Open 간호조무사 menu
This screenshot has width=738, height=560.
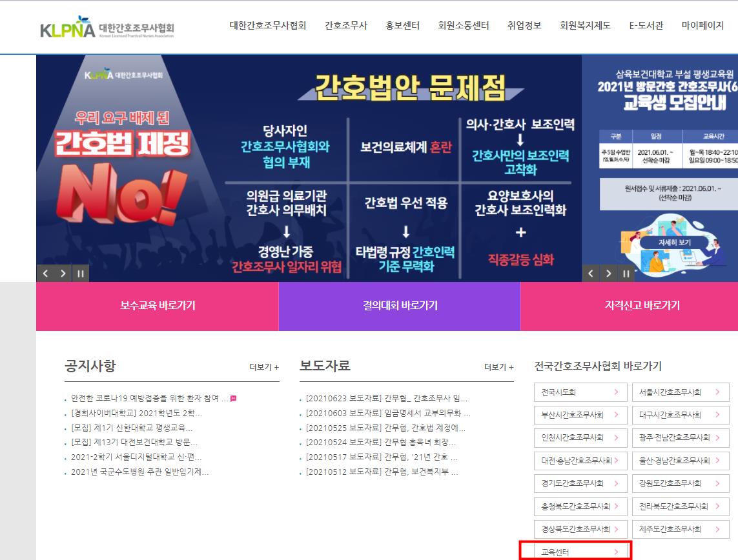pyautogui.click(x=346, y=25)
